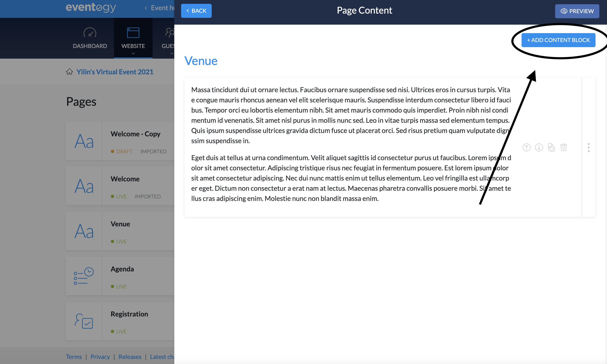Open the Terms link in footer
The width and height of the screenshot is (607, 364).
[x=74, y=357]
